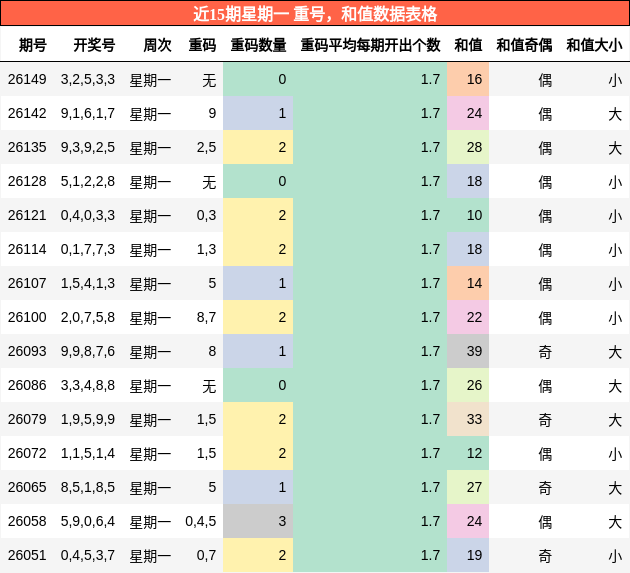The image size is (630, 573).
Task: Click period number 26100
Action: pos(27,317)
